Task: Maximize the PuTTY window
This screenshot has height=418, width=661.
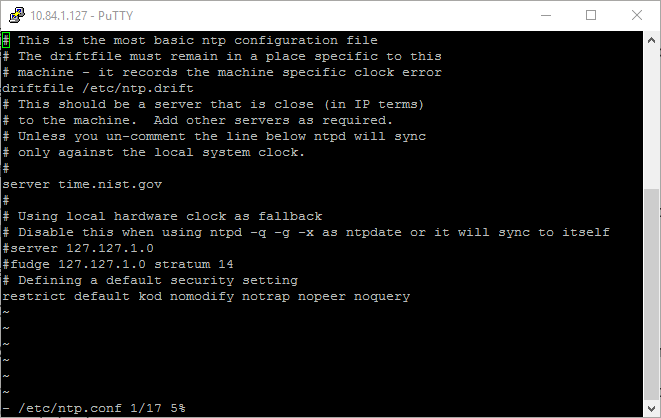Action: click(591, 15)
